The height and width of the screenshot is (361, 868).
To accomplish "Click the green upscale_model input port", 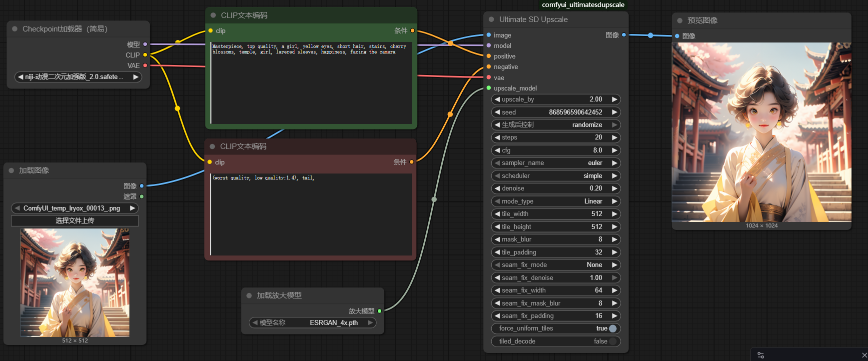I will [x=489, y=88].
